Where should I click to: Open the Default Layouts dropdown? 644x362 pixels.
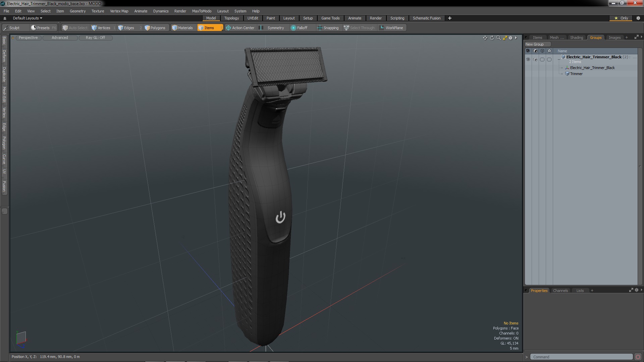coord(28,18)
